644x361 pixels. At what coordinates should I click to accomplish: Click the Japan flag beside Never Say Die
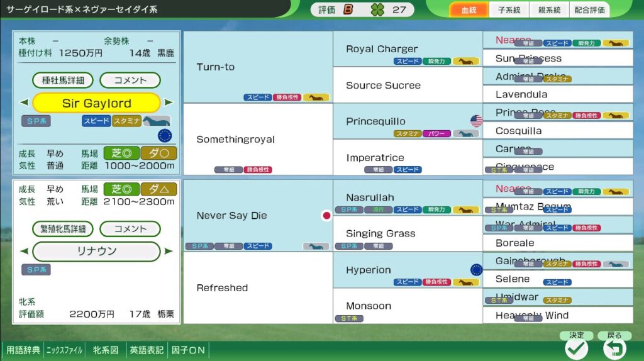[326, 215]
